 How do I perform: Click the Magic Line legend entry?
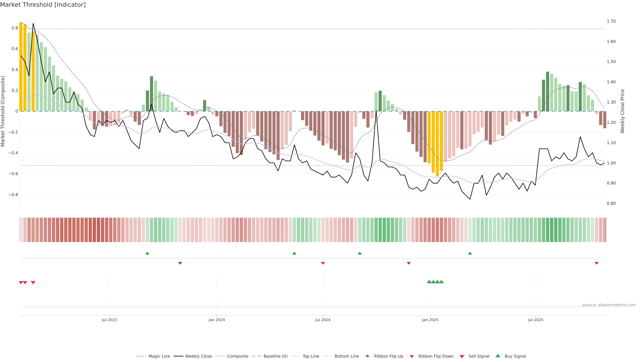[159, 356]
